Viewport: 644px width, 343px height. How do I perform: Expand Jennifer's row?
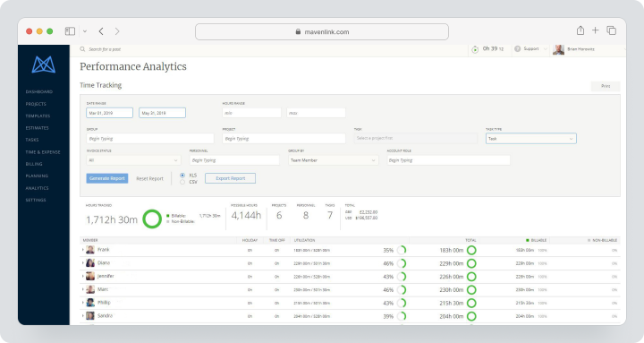(x=82, y=276)
